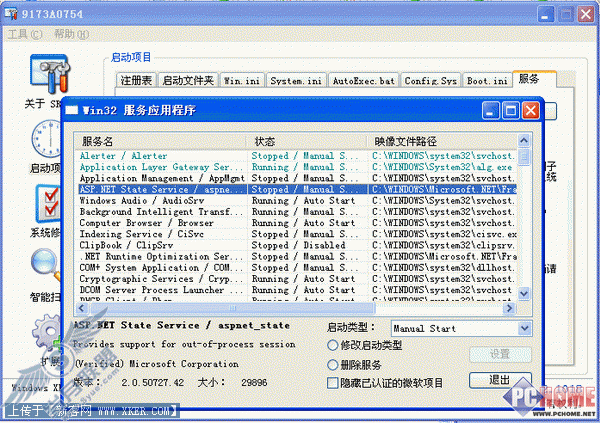Click the dllhost image path cell
This screenshot has width=600, height=423.
[443, 267]
